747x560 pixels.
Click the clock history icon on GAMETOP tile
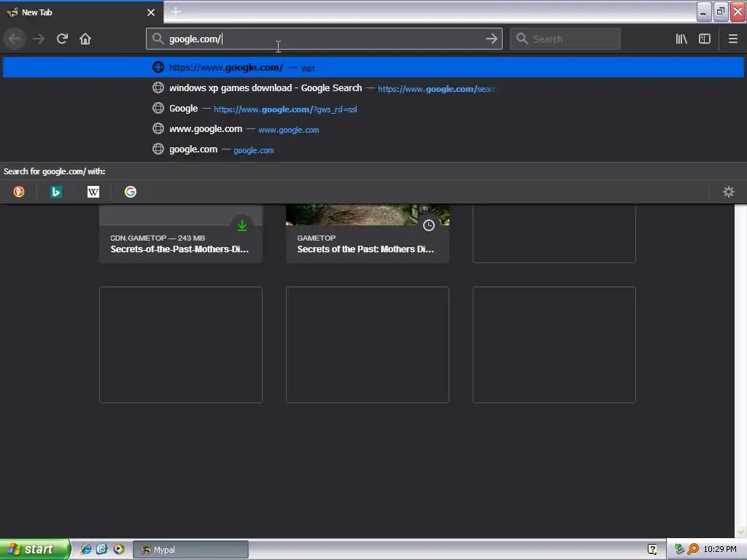429,225
